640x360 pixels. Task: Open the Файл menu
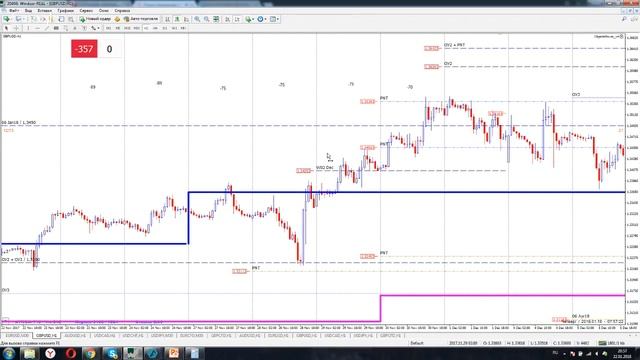(x=13, y=11)
